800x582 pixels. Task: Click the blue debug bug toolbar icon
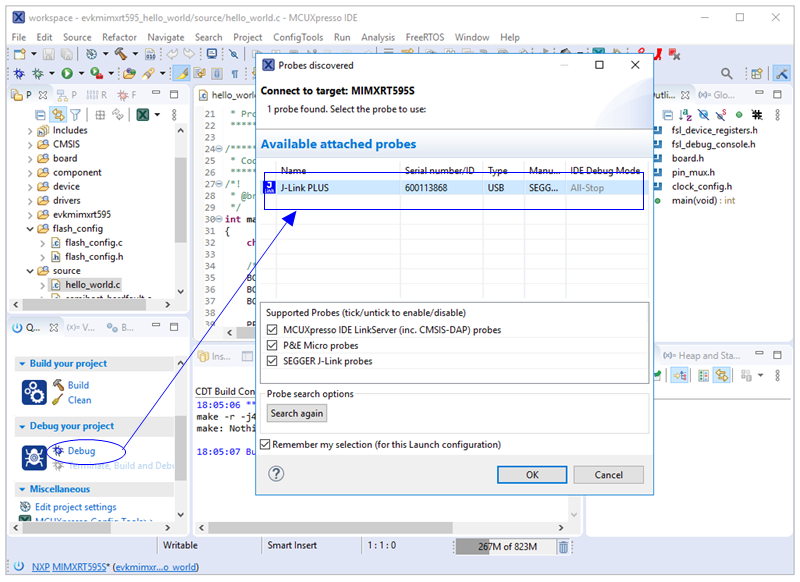point(19,74)
